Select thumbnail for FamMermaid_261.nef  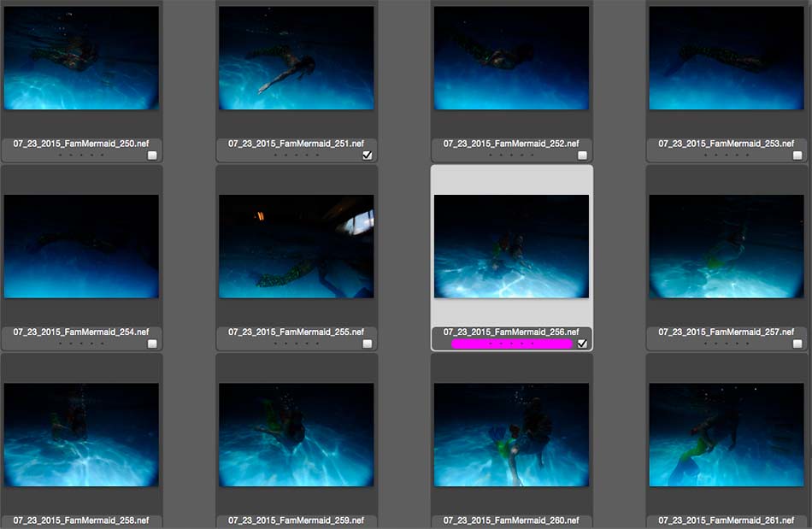727,435
